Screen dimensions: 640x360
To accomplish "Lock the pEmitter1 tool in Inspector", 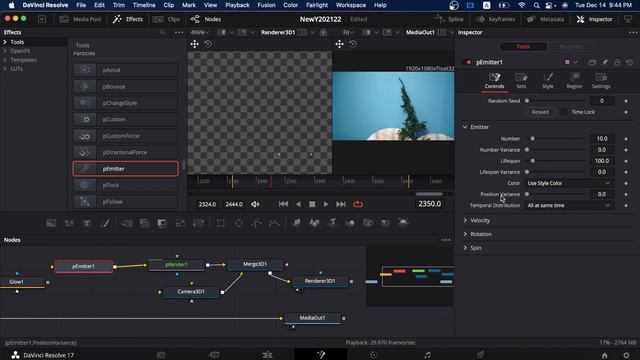I will (x=617, y=62).
